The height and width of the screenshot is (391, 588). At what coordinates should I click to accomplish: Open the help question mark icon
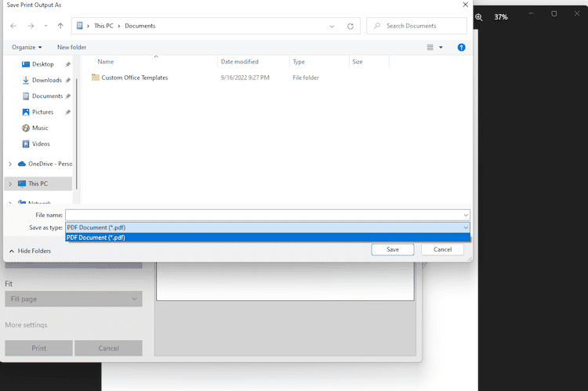click(462, 47)
